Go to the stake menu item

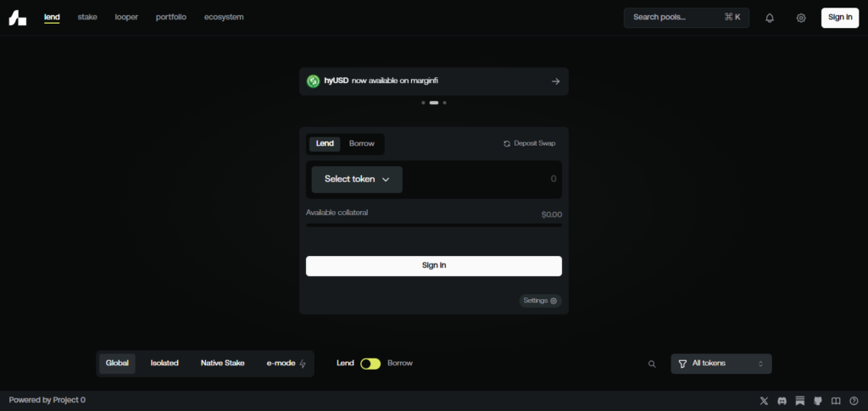click(x=87, y=17)
